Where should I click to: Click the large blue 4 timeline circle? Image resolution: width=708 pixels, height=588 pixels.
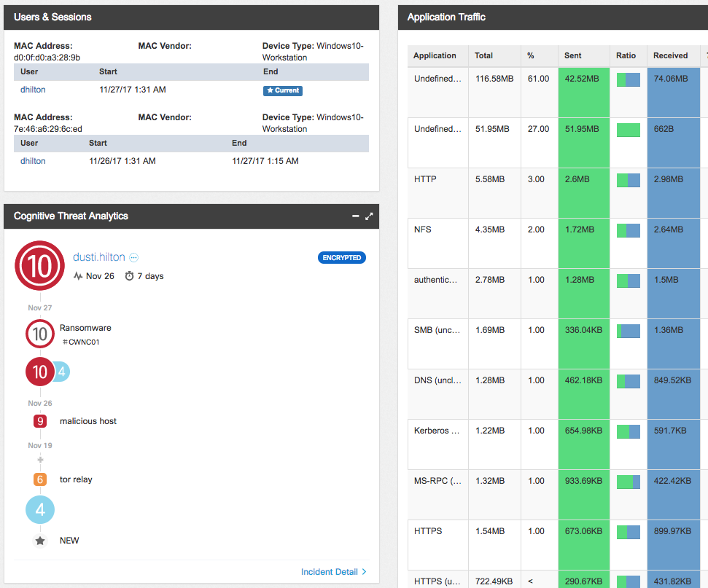40,510
